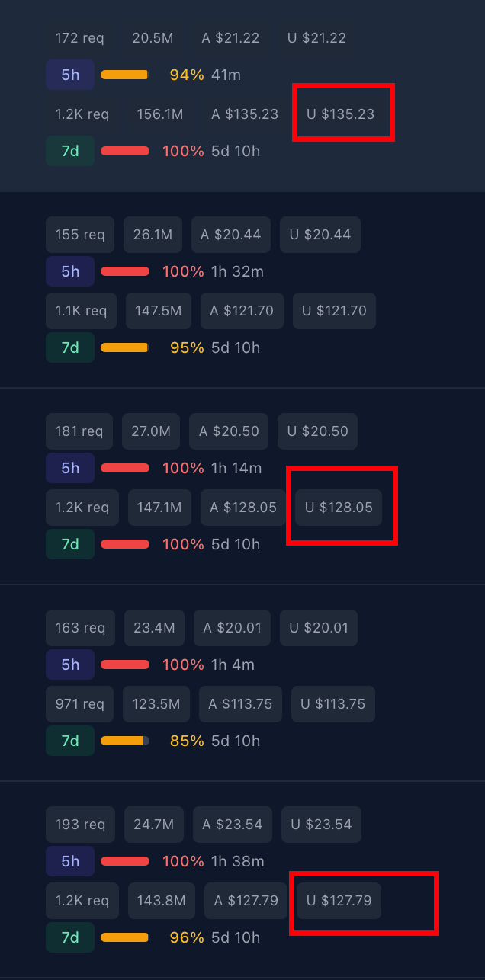Click the U $127.79 chip
485x980 pixels.
pos(339,901)
